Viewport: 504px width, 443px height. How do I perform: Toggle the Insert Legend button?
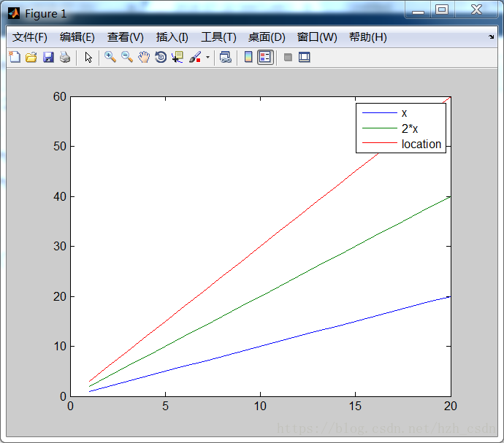(x=265, y=57)
